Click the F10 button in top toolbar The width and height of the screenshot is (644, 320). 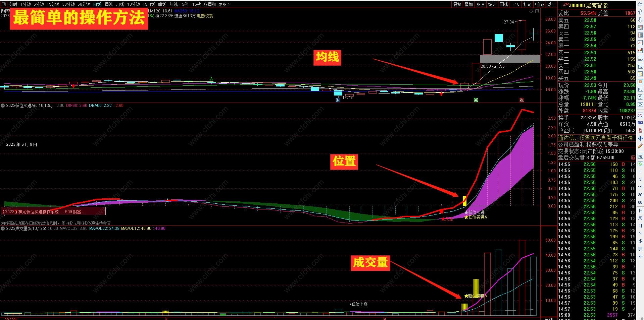(x=516, y=4)
